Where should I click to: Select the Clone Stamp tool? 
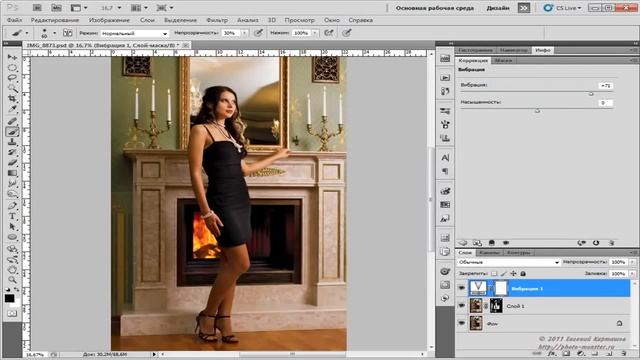[12, 142]
